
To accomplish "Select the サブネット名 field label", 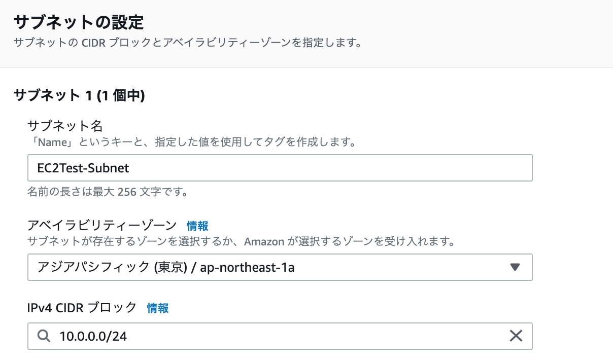I will pyautogui.click(x=65, y=126).
